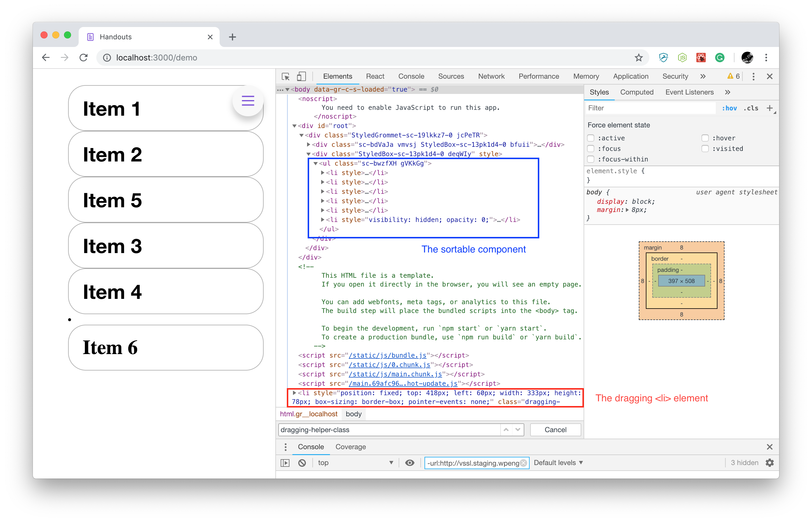Open the red React extension icon
The image size is (812, 522).
701,58
